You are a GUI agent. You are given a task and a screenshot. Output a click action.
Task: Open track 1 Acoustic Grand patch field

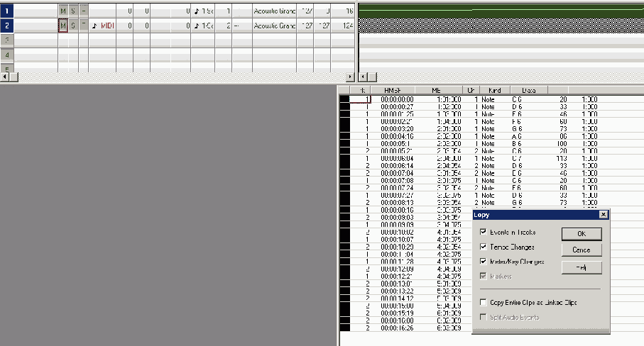click(x=274, y=11)
